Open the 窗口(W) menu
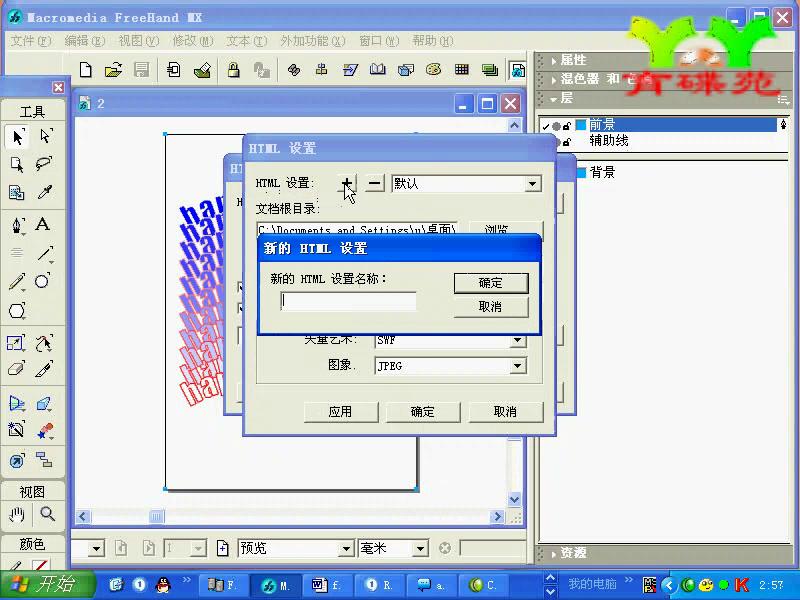 click(x=379, y=41)
